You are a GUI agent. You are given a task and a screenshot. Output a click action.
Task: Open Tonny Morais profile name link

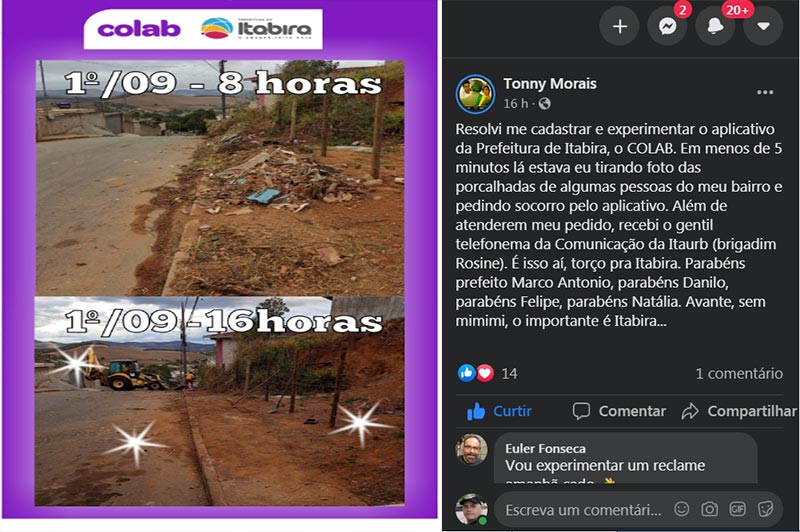tap(549, 84)
